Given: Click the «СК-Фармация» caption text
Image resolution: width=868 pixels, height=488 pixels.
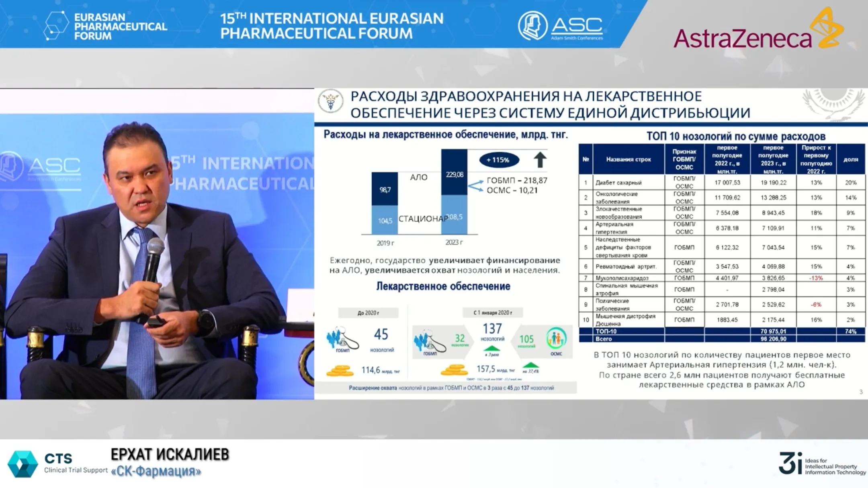Looking at the screenshot, I should coord(156,471).
